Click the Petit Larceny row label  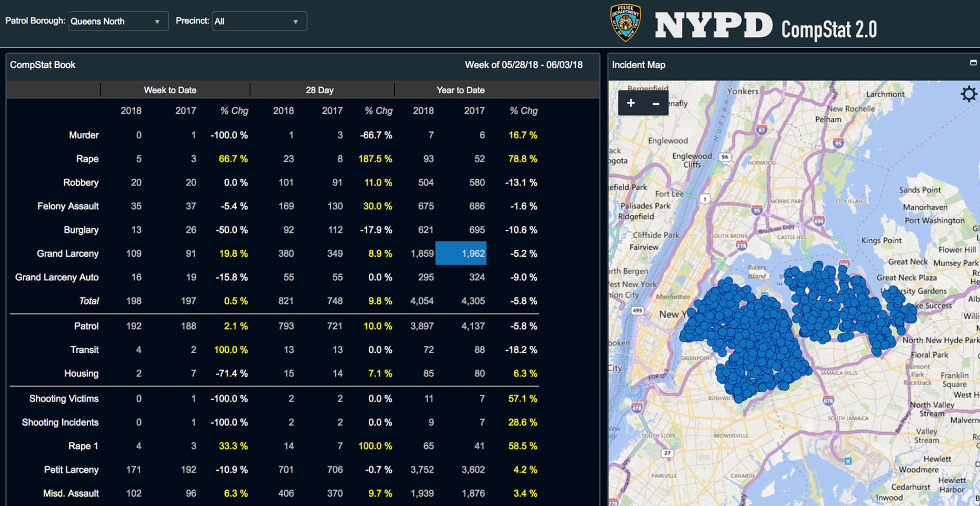pyautogui.click(x=71, y=469)
